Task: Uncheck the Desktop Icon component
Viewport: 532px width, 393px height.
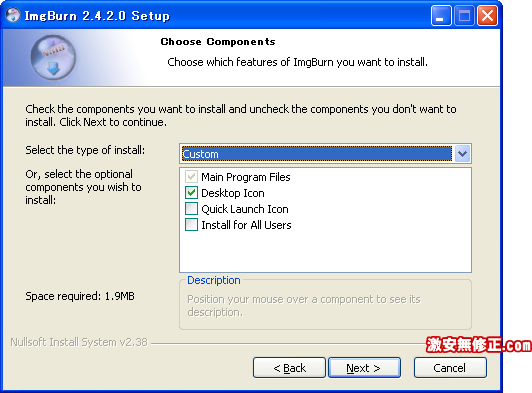Action: pyautogui.click(x=191, y=193)
